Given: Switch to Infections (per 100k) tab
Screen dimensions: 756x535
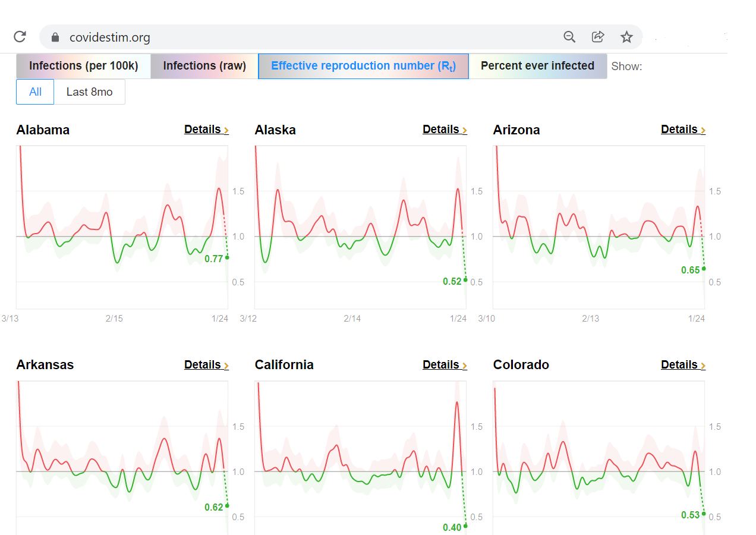Looking at the screenshot, I should coord(83,66).
